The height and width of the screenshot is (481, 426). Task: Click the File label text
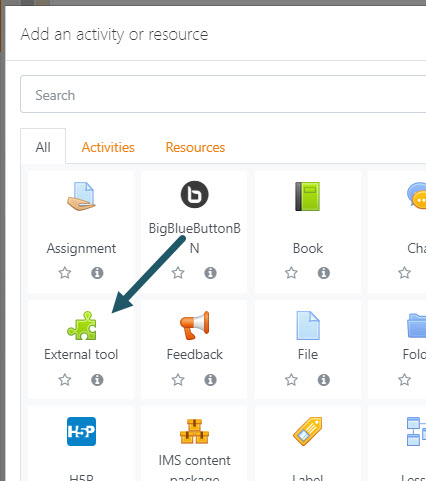[x=308, y=354]
